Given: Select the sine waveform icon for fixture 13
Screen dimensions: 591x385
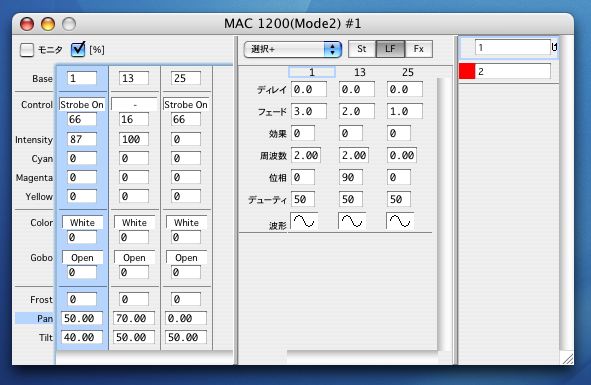Looking at the screenshot, I should click(352, 221).
